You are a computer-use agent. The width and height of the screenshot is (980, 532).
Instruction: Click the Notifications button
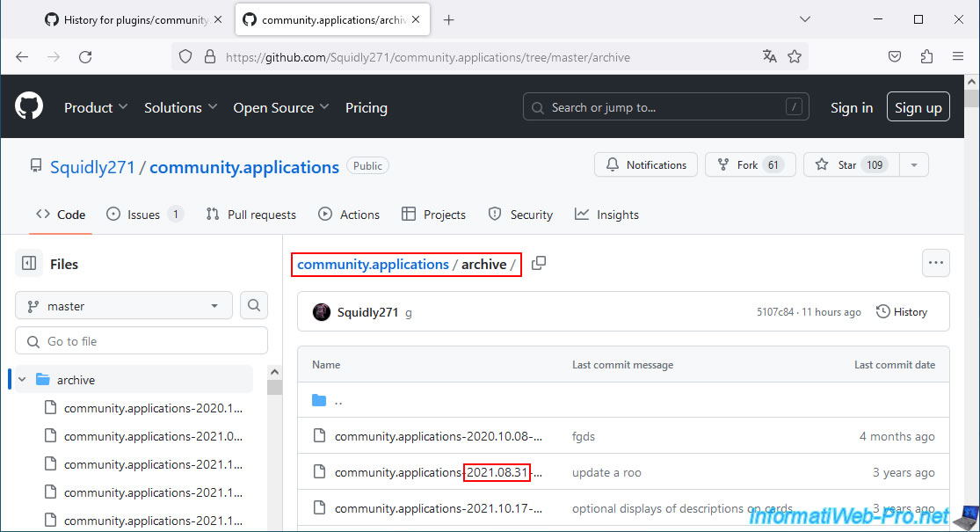646,164
